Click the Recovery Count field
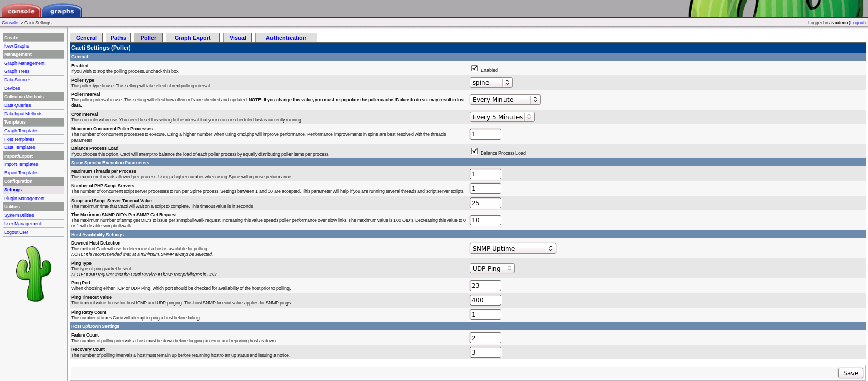 click(x=485, y=352)
